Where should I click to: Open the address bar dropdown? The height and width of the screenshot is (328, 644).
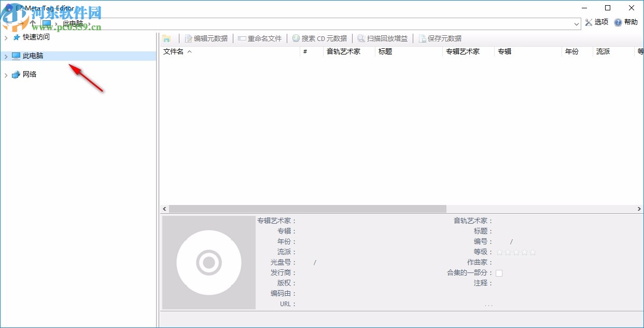pos(577,23)
